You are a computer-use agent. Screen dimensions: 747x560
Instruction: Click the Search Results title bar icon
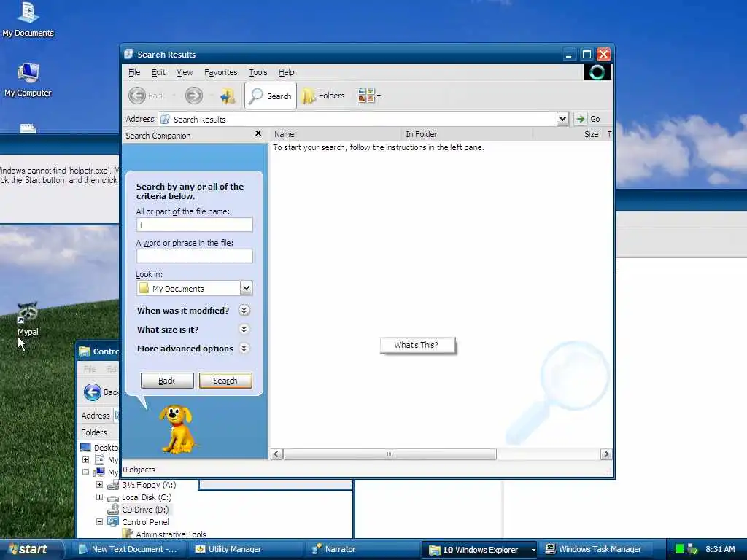pyautogui.click(x=128, y=54)
